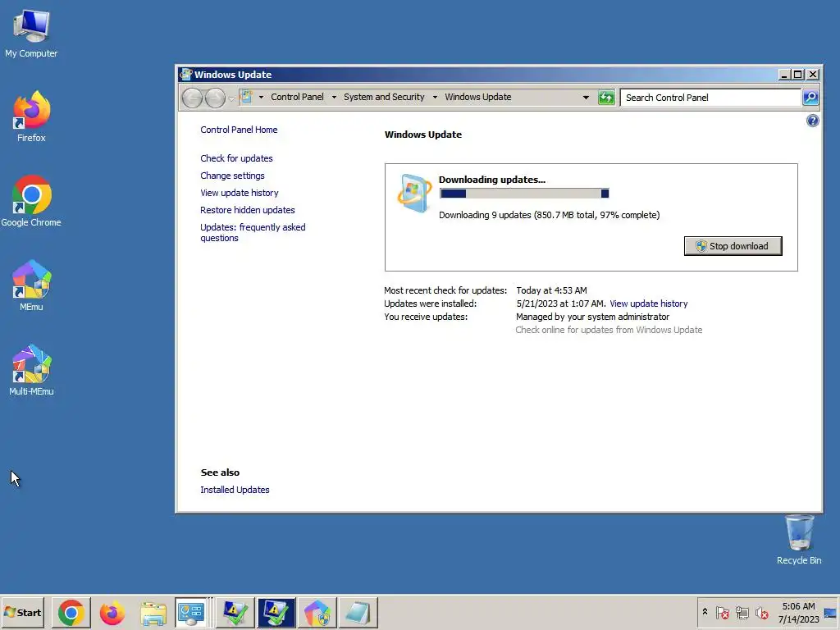The height and width of the screenshot is (630, 840).
Task: Click the Control Panel address bar icon
Action: point(246,97)
